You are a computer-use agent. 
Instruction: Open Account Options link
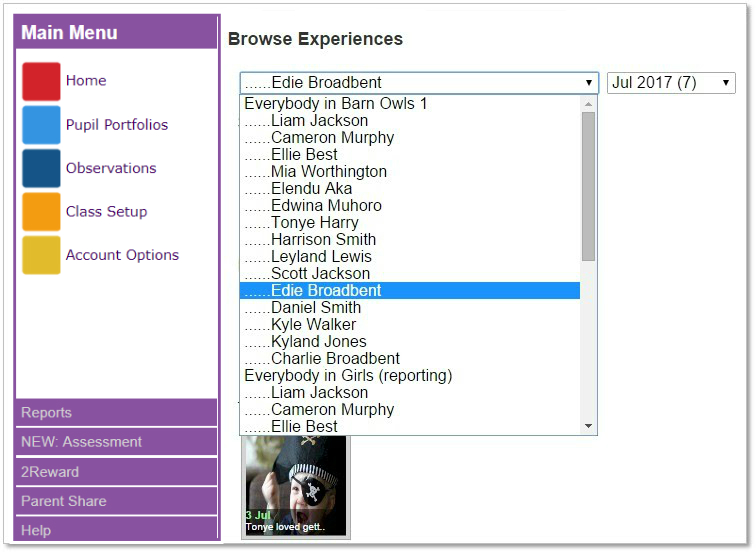pyautogui.click(x=122, y=255)
